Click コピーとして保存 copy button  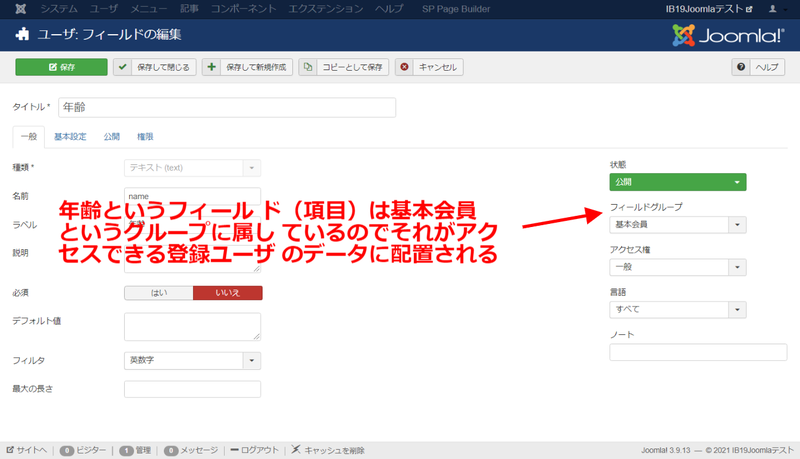click(x=344, y=67)
